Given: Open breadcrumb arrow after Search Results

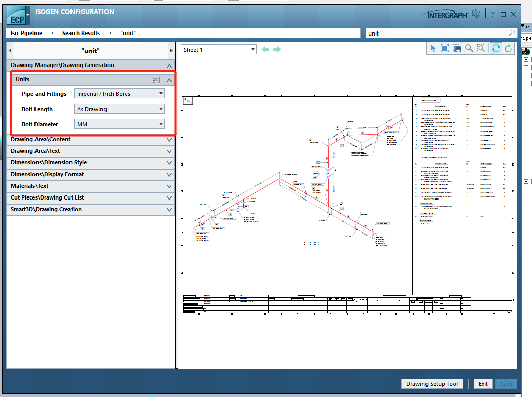Looking at the screenshot, I should click(110, 33).
